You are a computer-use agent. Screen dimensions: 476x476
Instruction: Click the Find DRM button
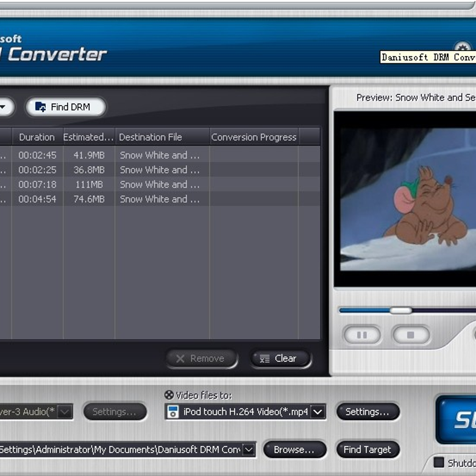click(x=66, y=107)
